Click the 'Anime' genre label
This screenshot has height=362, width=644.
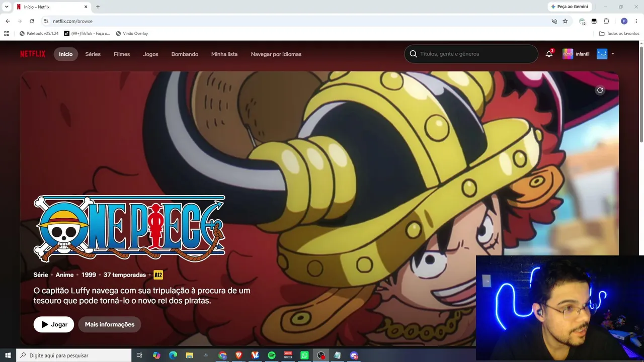click(64, 275)
